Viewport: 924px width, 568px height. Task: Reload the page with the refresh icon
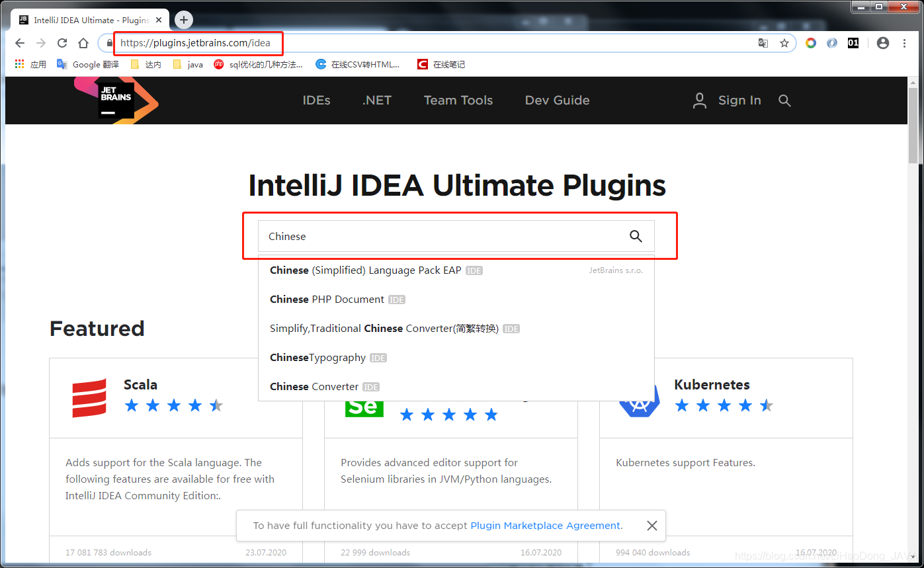pyautogui.click(x=62, y=43)
